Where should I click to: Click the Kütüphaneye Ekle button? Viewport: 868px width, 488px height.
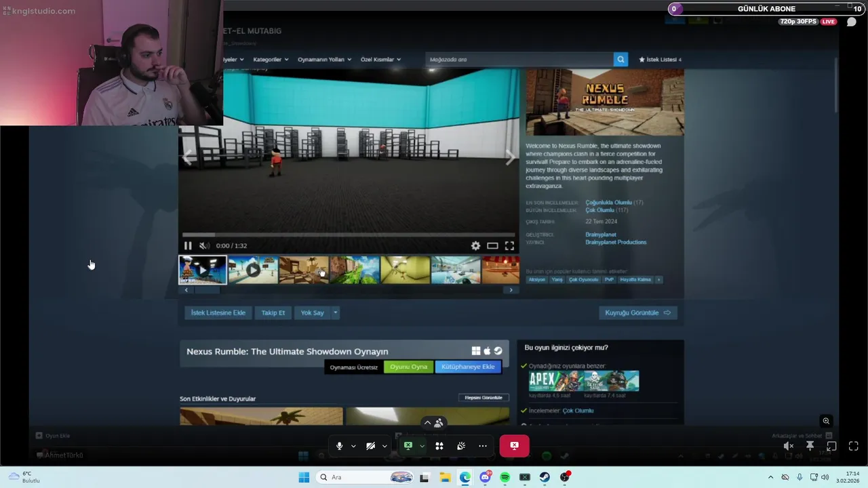pyautogui.click(x=468, y=367)
